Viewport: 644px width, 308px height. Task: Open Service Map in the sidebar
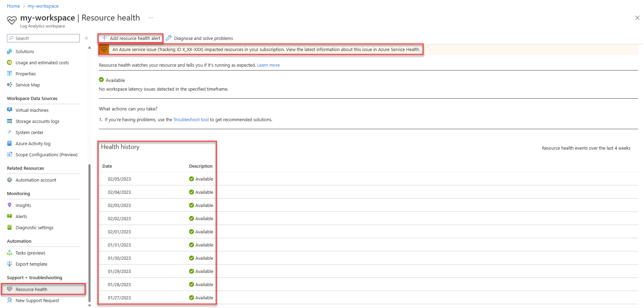[28, 85]
